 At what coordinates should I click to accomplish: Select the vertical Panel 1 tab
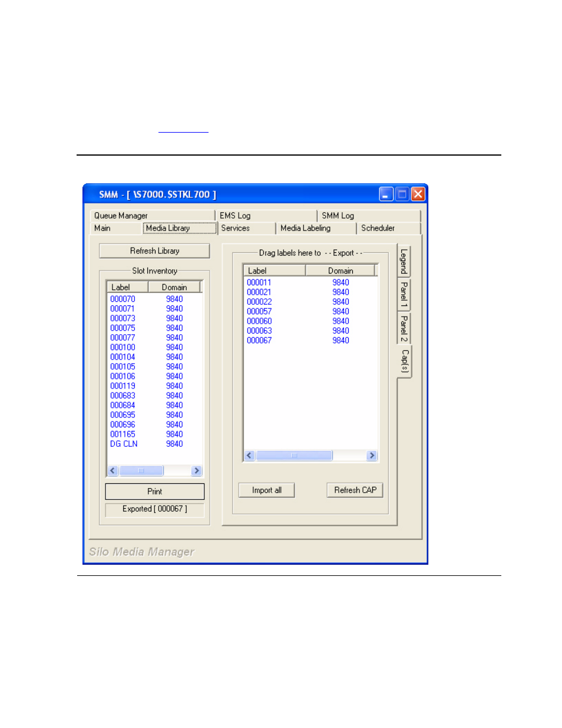404,294
